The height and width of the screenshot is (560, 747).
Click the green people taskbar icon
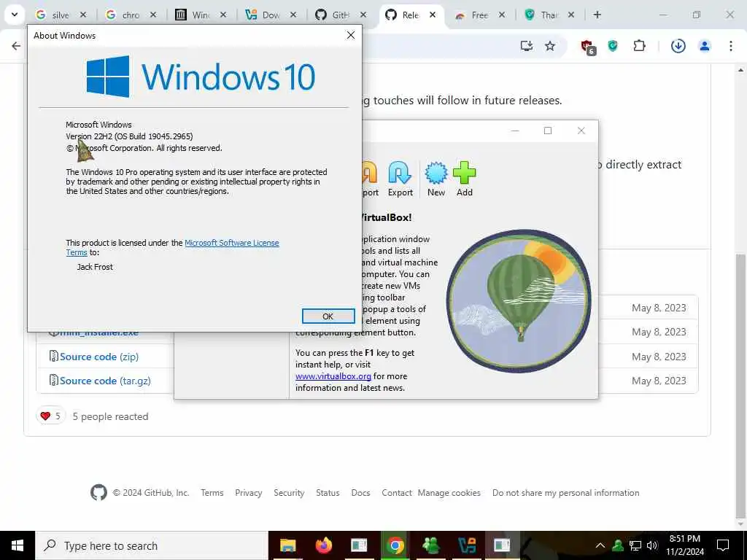[430, 545]
